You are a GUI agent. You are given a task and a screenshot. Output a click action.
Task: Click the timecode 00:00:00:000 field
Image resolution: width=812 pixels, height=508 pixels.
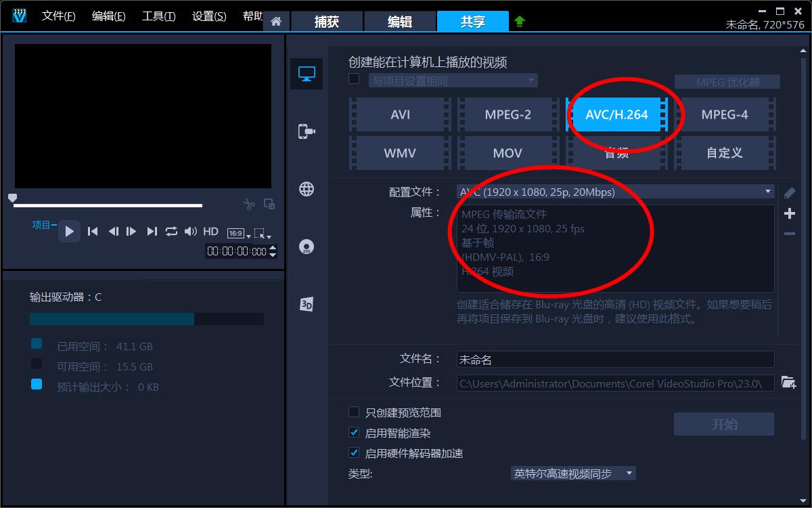tap(237, 251)
